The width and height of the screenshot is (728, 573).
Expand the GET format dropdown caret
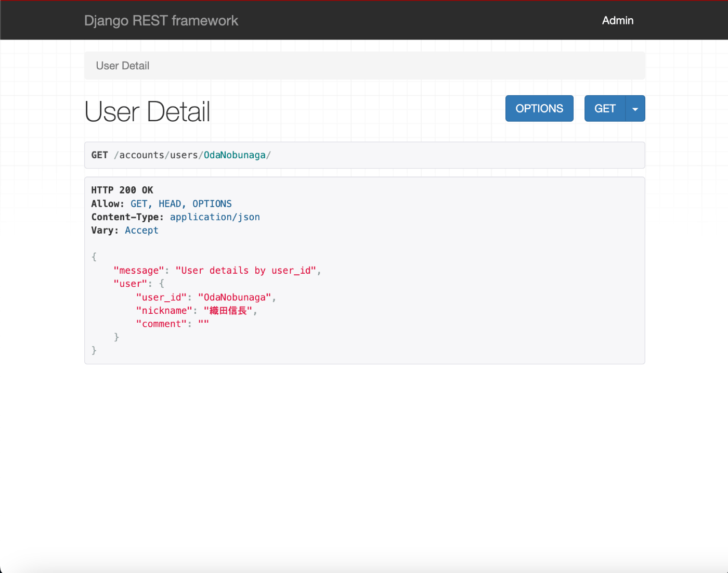[x=635, y=108]
